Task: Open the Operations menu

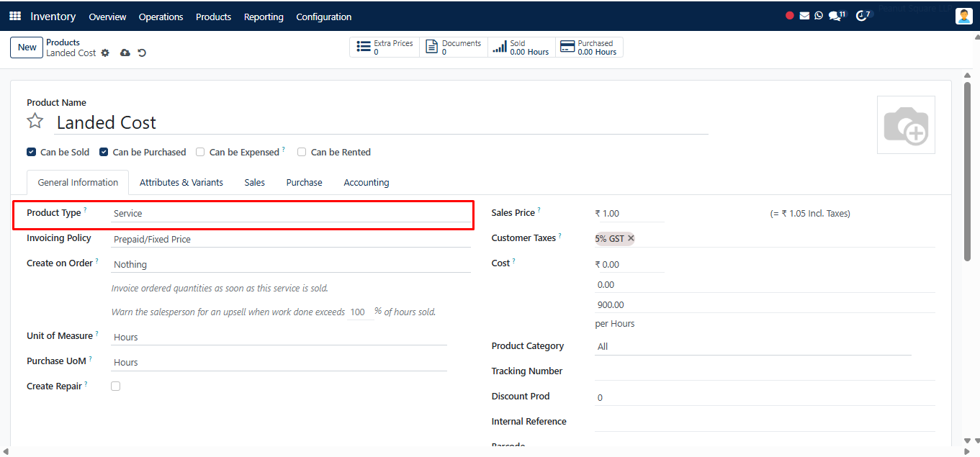Action: tap(161, 17)
